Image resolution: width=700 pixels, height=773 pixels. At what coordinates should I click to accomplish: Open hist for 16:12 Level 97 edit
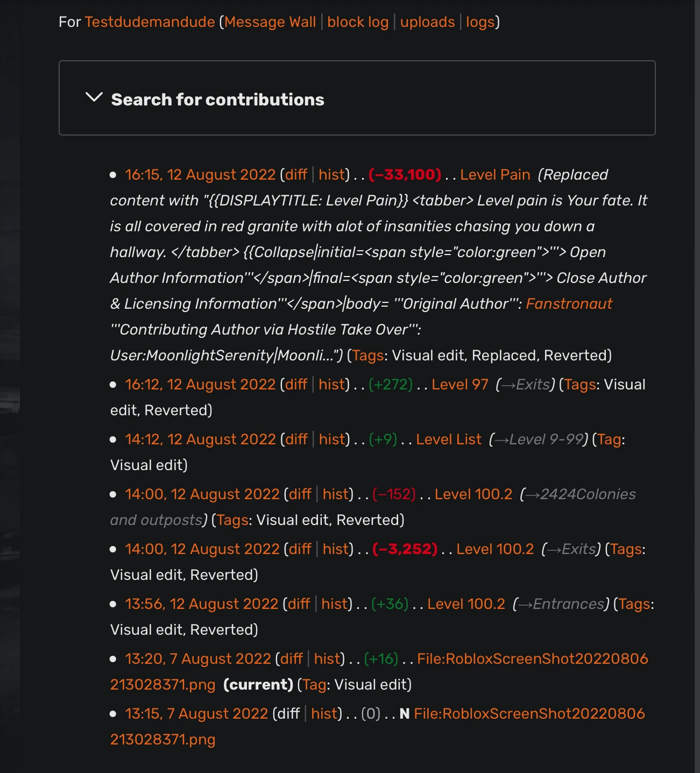(331, 385)
